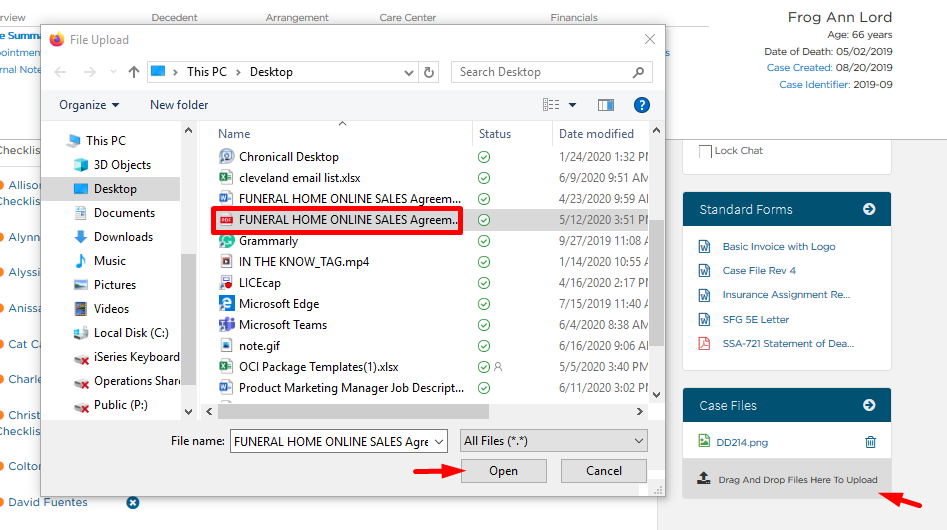The image size is (947, 530).
Task: Go back in folder history
Action: point(60,72)
